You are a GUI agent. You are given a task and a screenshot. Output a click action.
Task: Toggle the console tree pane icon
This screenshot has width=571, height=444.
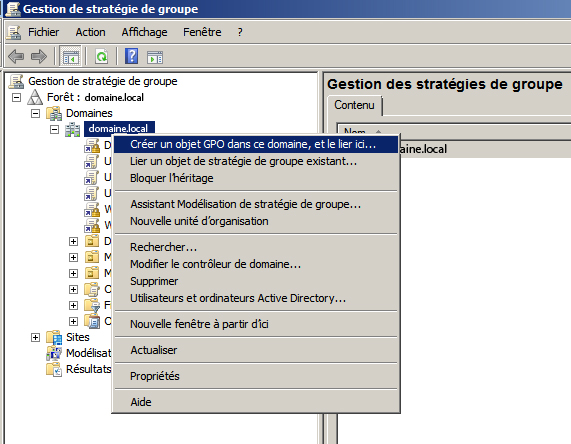(70, 57)
